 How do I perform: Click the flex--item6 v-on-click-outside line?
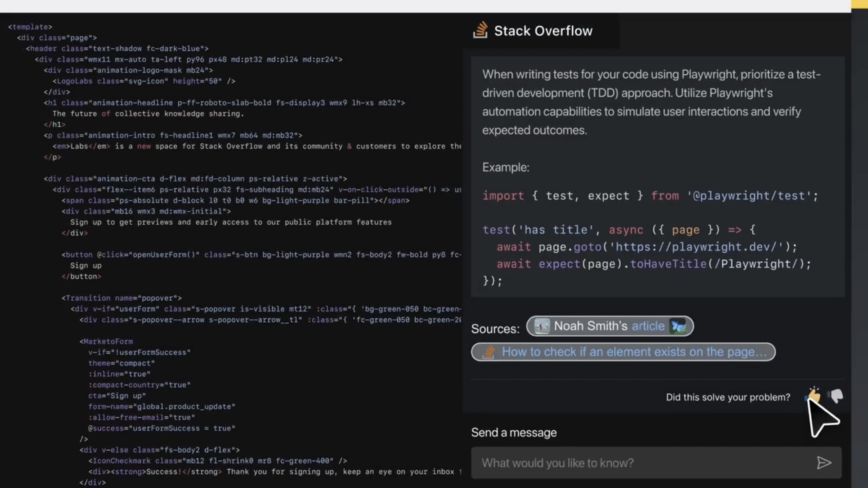[257, 190]
